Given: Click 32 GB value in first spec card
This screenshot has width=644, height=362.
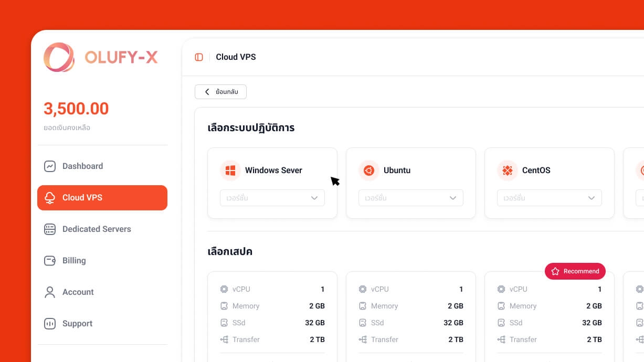Looking at the screenshot, I should [x=315, y=323].
